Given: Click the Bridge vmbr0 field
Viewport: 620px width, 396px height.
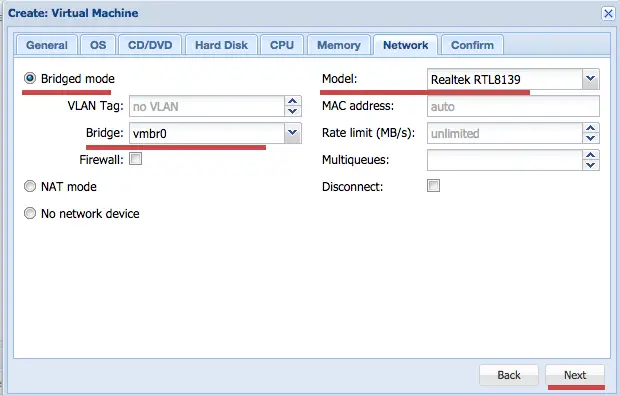Looking at the screenshot, I should 207,133.
